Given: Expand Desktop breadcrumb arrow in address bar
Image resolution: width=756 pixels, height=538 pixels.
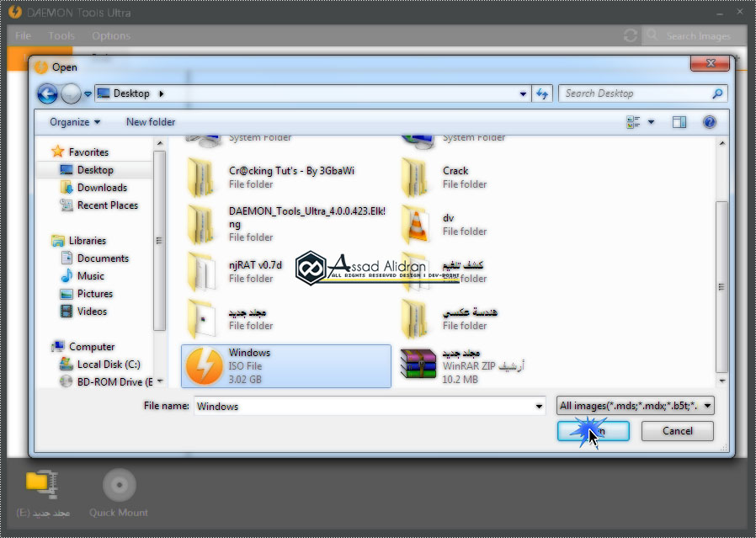Looking at the screenshot, I should (x=161, y=93).
